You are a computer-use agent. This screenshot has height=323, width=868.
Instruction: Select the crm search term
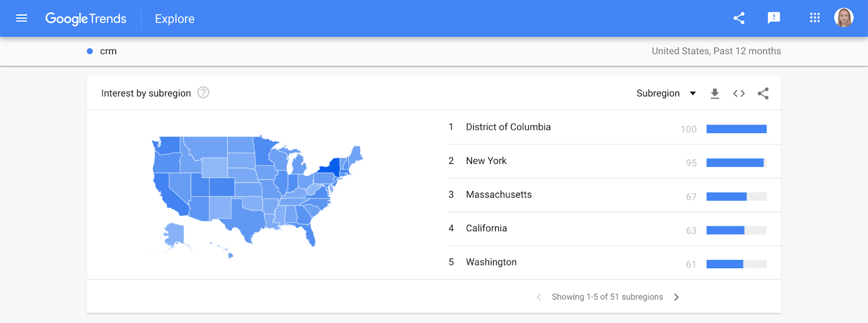108,51
